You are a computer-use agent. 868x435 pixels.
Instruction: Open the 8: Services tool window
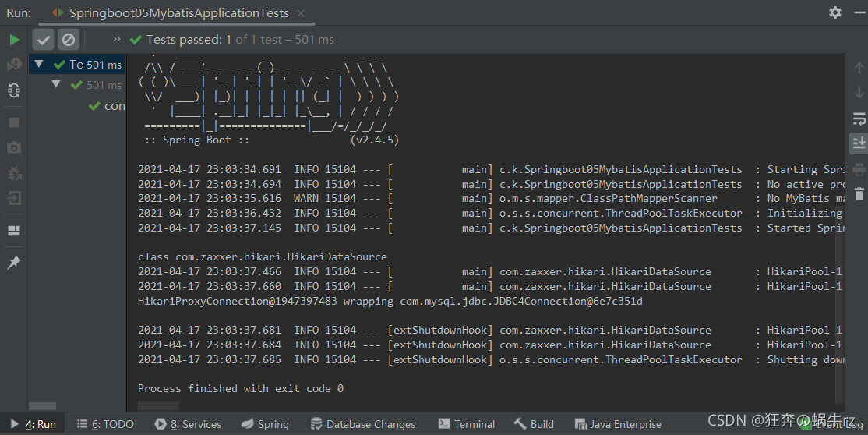tap(189, 424)
